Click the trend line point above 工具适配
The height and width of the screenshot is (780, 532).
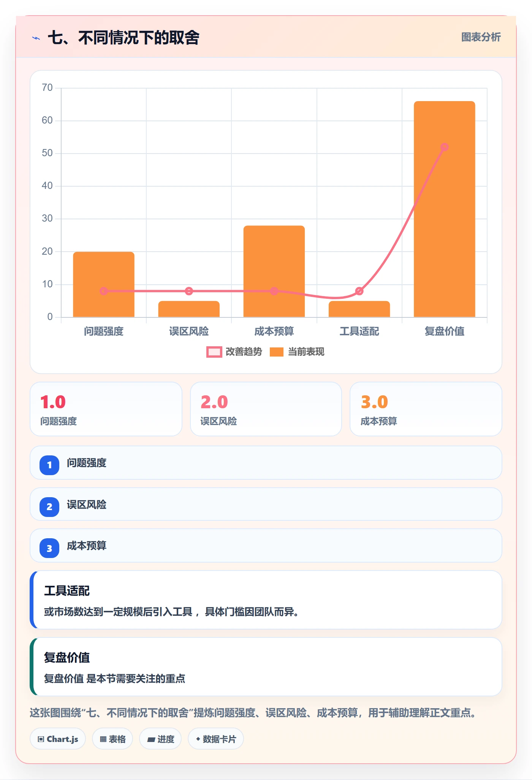tap(359, 291)
